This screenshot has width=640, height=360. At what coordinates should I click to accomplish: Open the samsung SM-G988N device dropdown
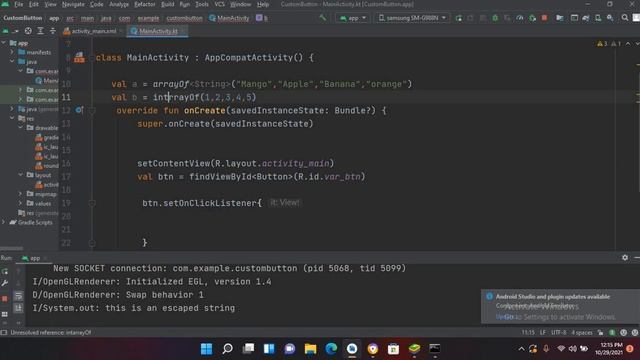click(411, 18)
